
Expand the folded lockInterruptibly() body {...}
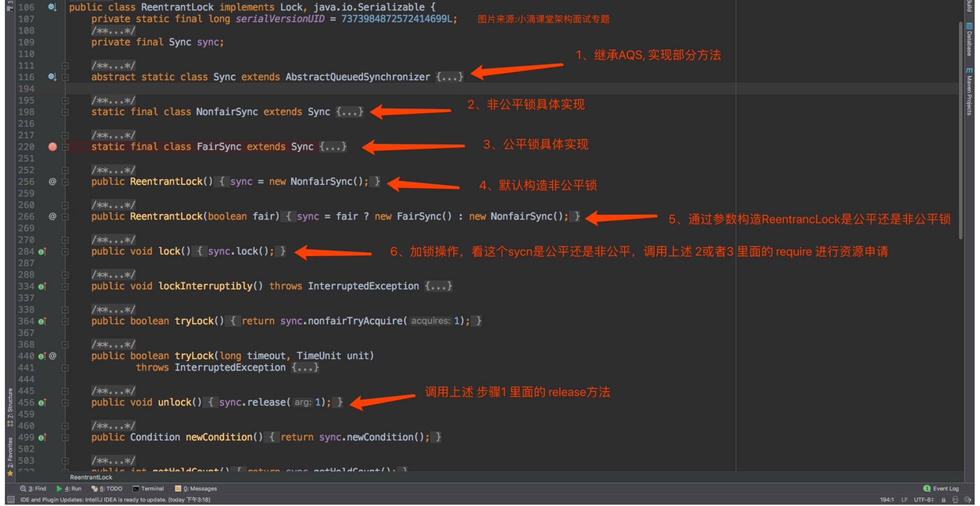pyautogui.click(x=438, y=286)
